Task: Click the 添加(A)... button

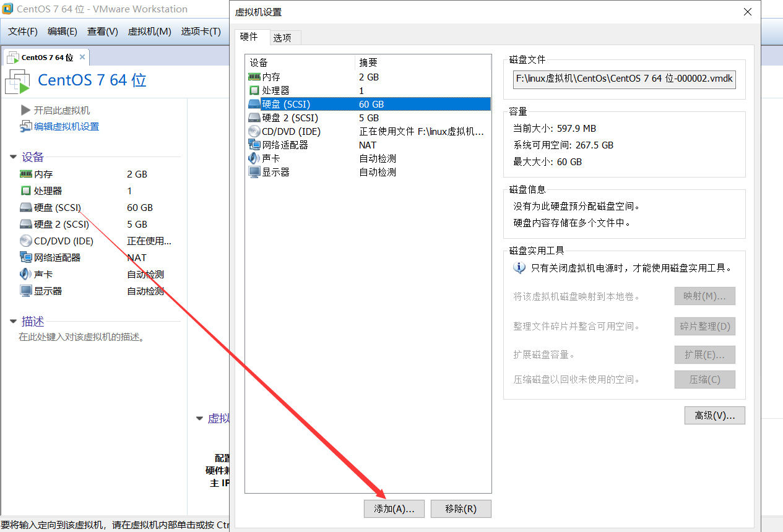Action: pos(394,509)
